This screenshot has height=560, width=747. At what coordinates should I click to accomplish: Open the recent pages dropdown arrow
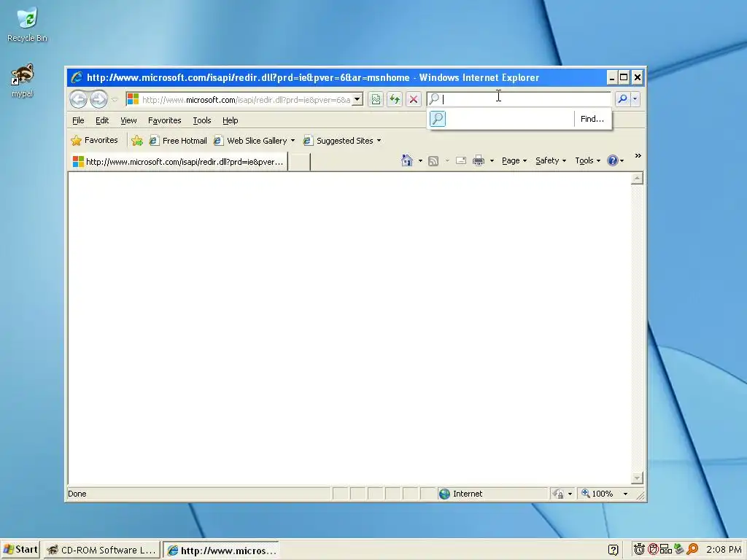point(115,99)
